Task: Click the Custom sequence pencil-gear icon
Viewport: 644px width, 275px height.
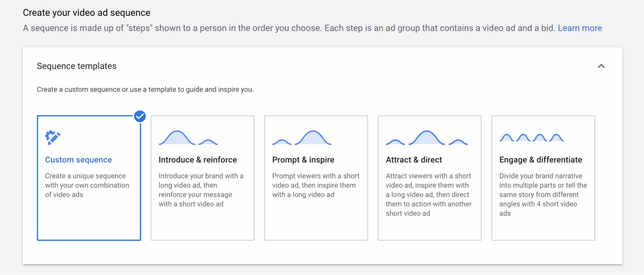Action: tap(53, 138)
